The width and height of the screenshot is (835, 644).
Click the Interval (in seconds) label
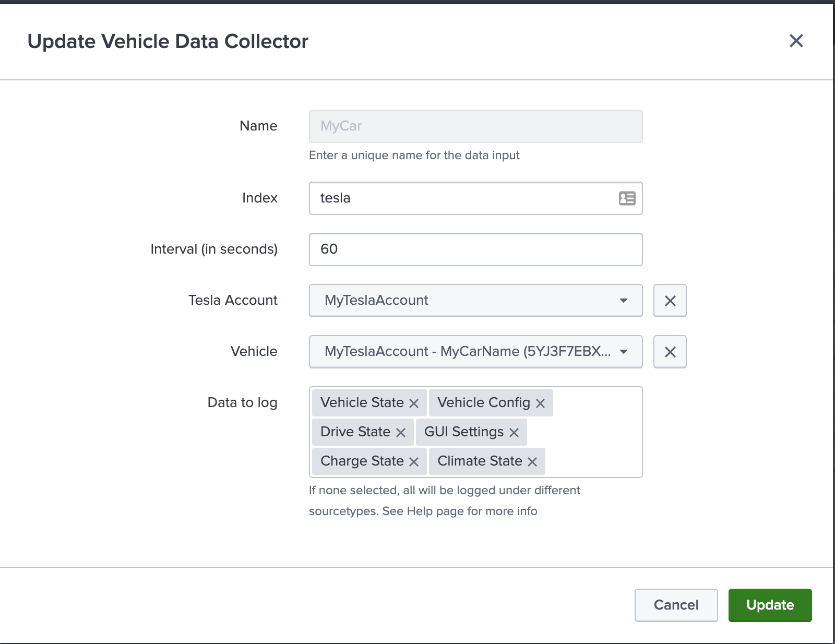pyautogui.click(x=214, y=249)
